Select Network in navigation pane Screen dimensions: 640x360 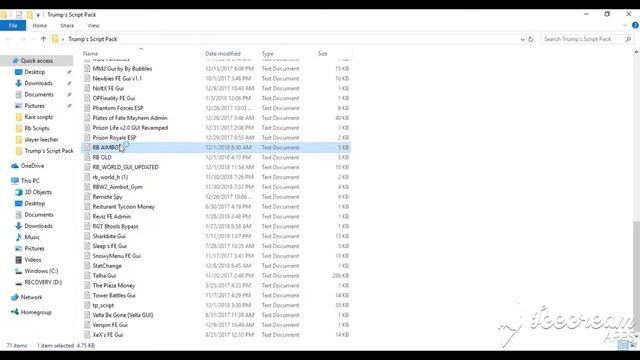pyautogui.click(x=31, y=298)
